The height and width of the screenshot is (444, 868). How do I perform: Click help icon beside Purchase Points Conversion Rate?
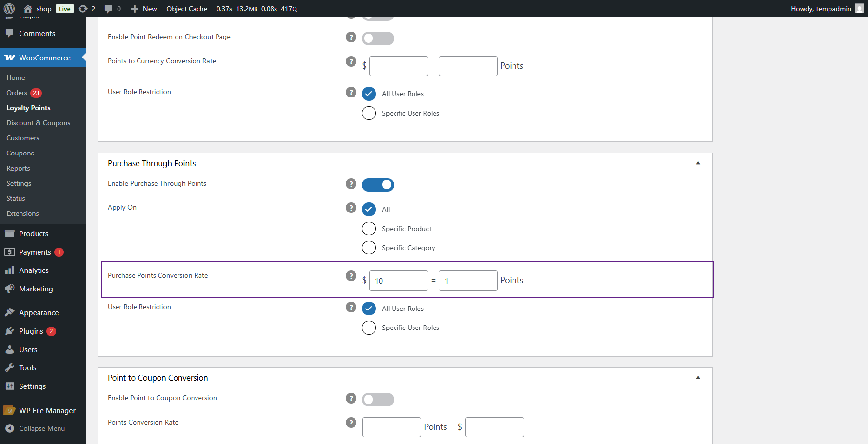click(351, 276)
